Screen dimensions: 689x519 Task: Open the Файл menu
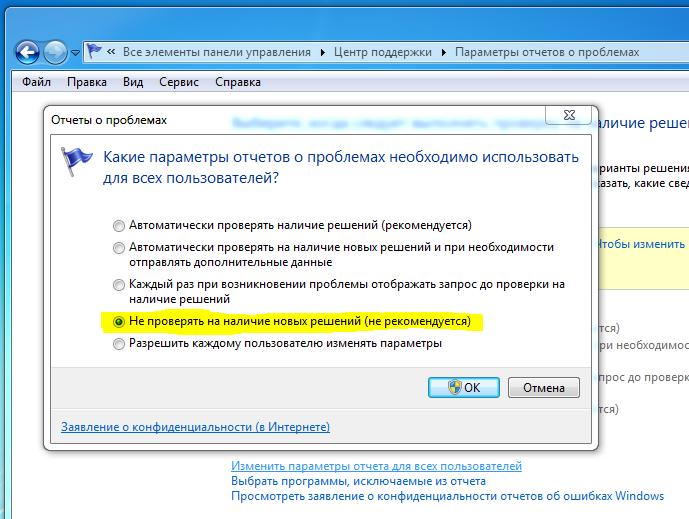point(36,82)
